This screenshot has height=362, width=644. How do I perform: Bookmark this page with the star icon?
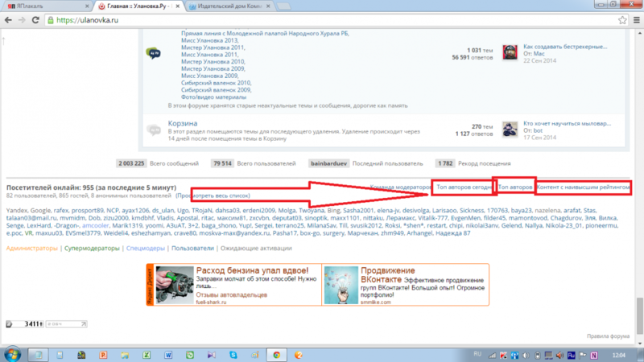click(622, 19)
